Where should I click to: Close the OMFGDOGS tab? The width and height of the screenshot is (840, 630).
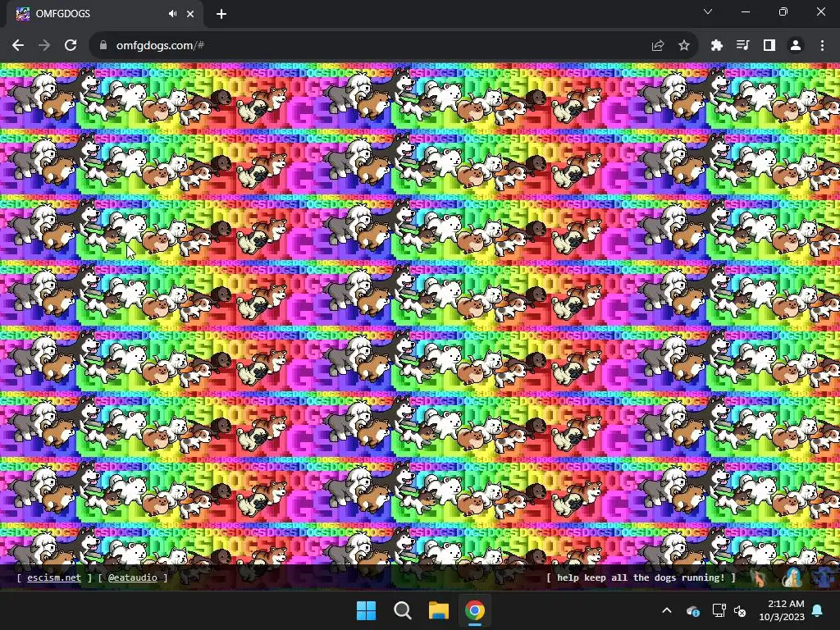point(190,14)
